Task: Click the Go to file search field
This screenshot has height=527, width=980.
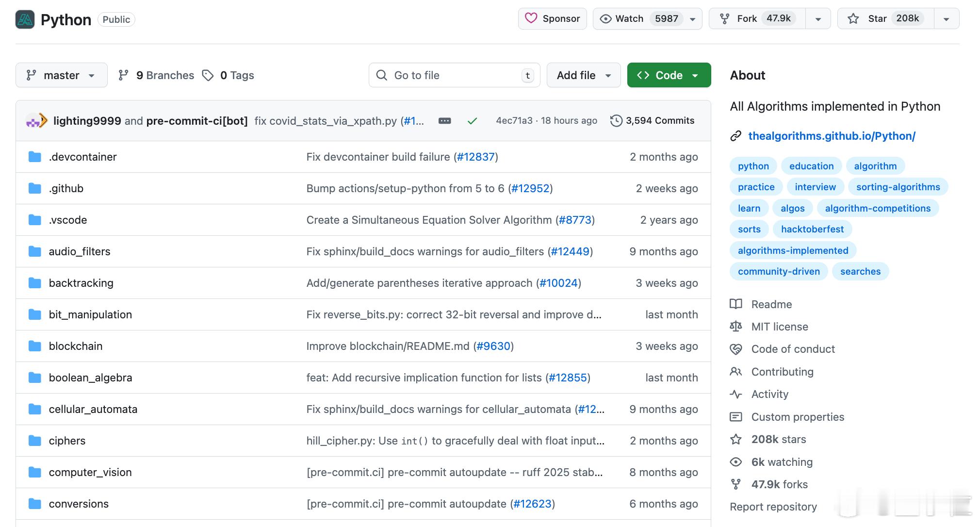Action: coord(455,75)
